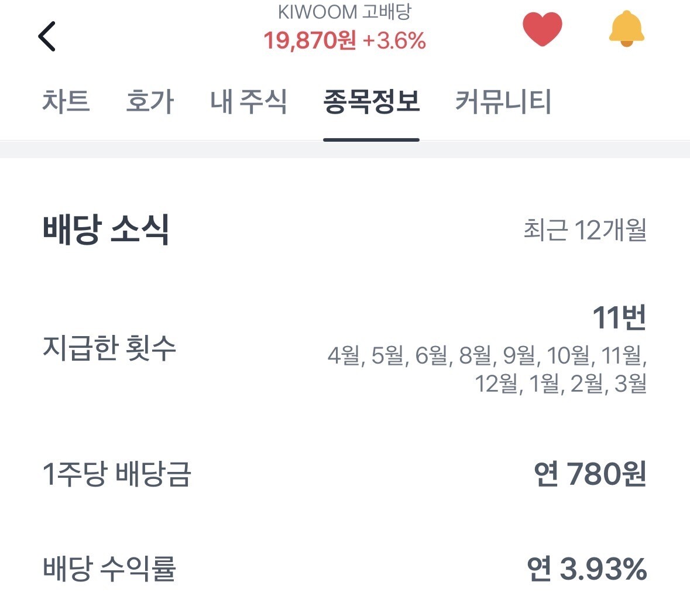This screenshot has width=690, height=616.
Task: Tap the 11번 payout count
Action: [x=619, y=318]
